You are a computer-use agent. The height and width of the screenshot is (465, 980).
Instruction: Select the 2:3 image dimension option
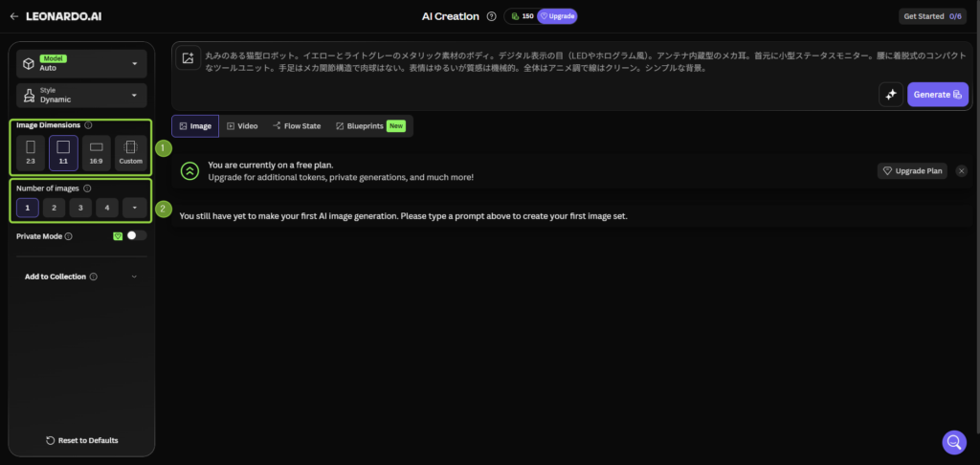(x=31, y=152)
